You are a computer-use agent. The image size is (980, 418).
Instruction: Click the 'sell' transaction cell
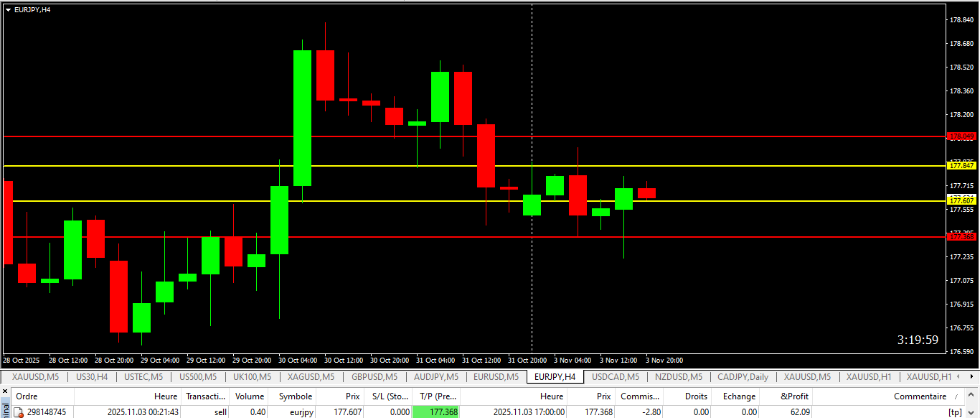[220, 412]
